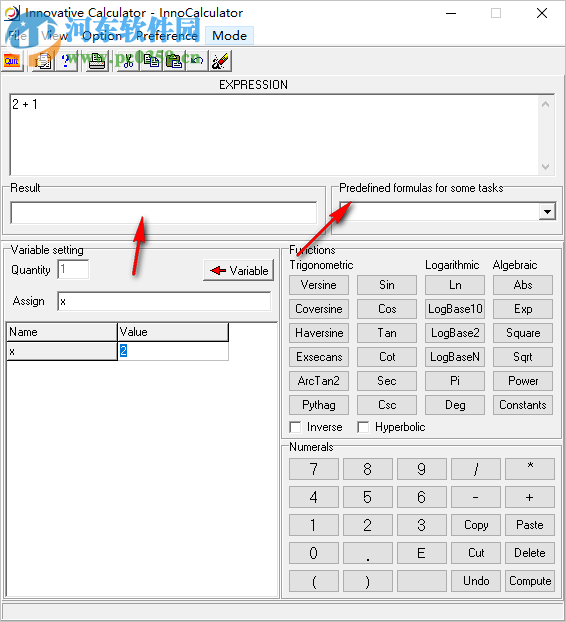The image size is (566, 622).
Task: Click the Power button
Action: tap(523, 381)
